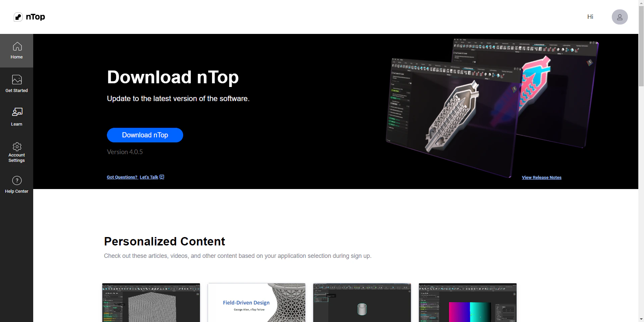This screenshot has height=322, width=644.
Task: Go to Home in the sidebar
Action: (x=16, y=51)
